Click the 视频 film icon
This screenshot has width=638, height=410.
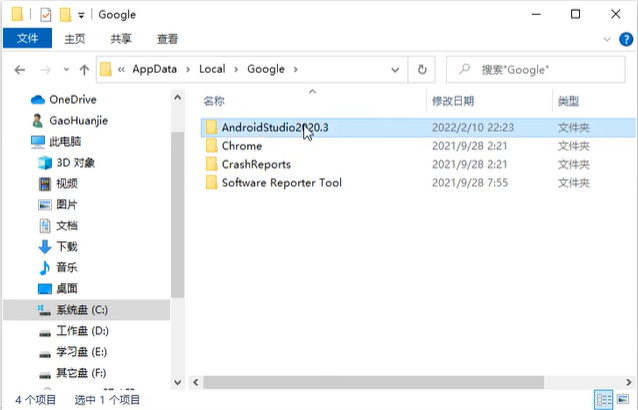click(45, 184)
